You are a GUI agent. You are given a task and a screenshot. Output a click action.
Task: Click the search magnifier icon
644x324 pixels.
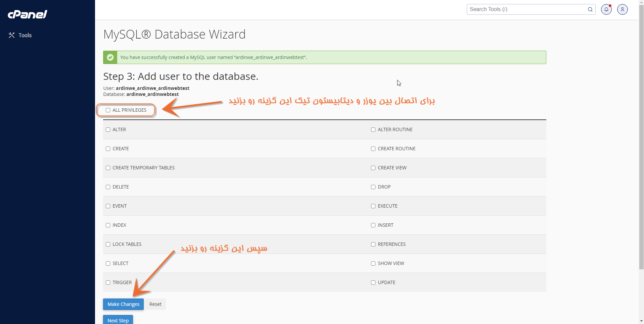tap(590, 9)
